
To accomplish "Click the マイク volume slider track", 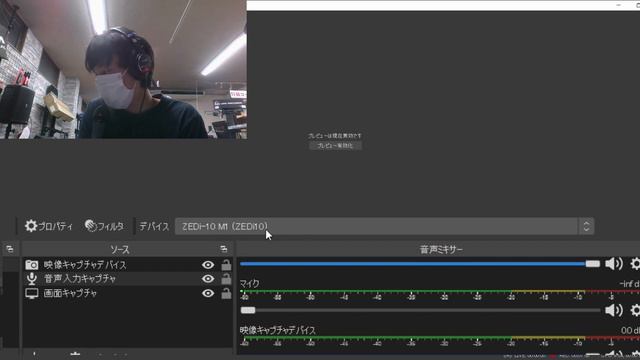I will pyautogui.click(x=420, y=310).
